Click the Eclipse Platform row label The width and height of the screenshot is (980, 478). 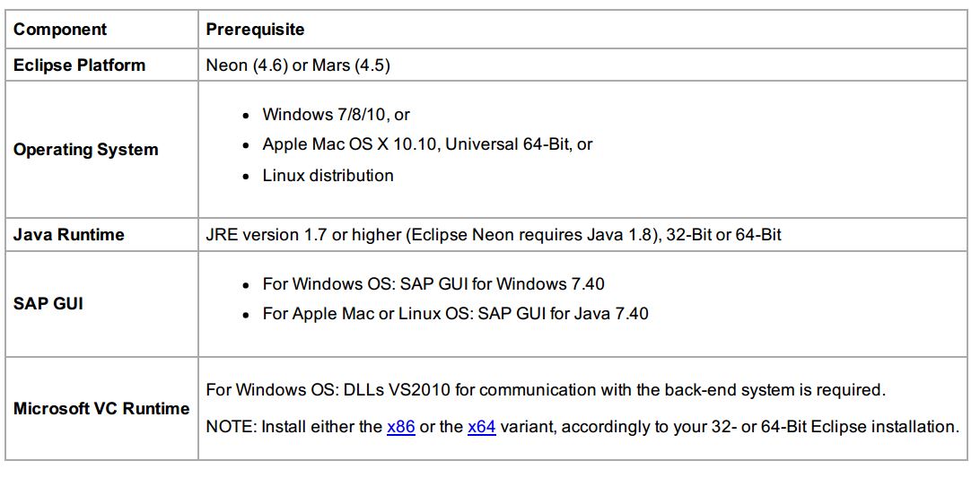pyautogui.click(x=79, y=65)
